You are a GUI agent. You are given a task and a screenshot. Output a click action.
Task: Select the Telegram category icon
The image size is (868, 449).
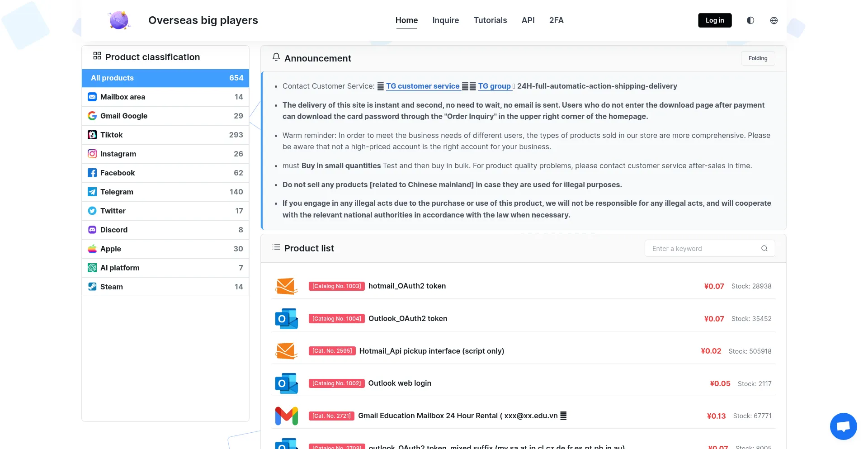click(92, 192)
